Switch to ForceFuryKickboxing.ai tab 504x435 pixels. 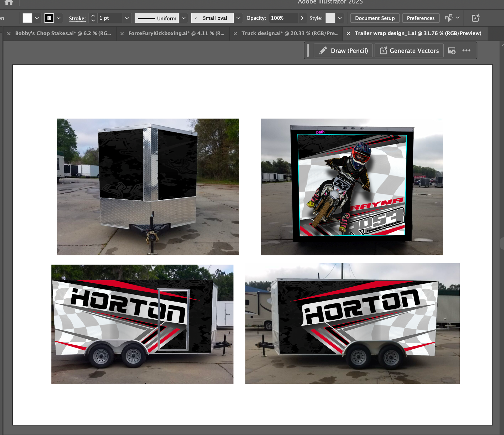176,33
